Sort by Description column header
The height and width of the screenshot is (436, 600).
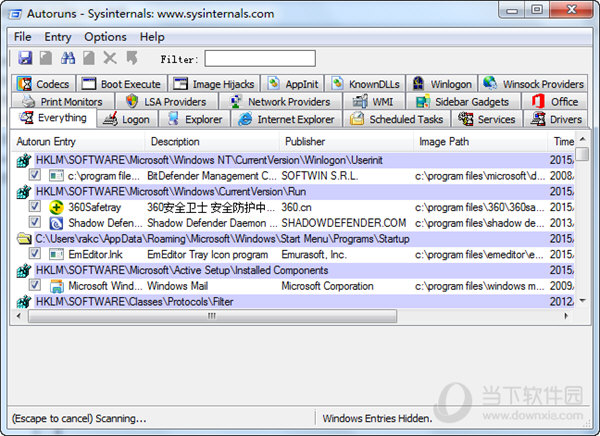(212, 142)
